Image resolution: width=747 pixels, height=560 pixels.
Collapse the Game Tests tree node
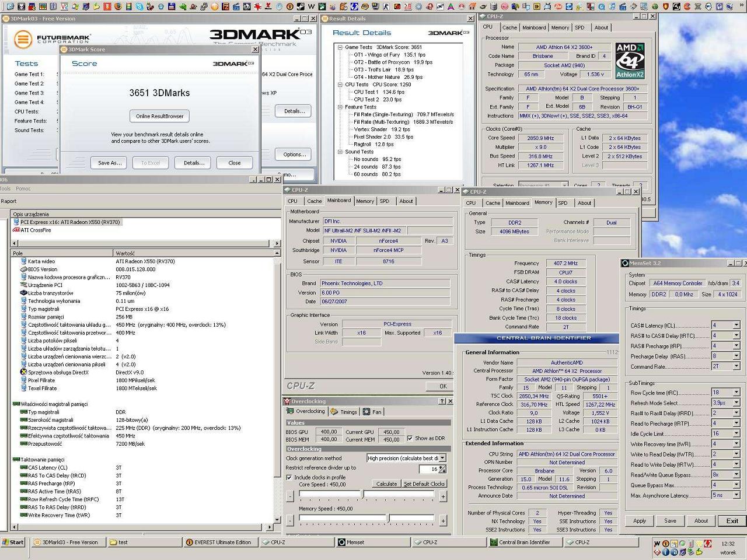click(340, 47)
